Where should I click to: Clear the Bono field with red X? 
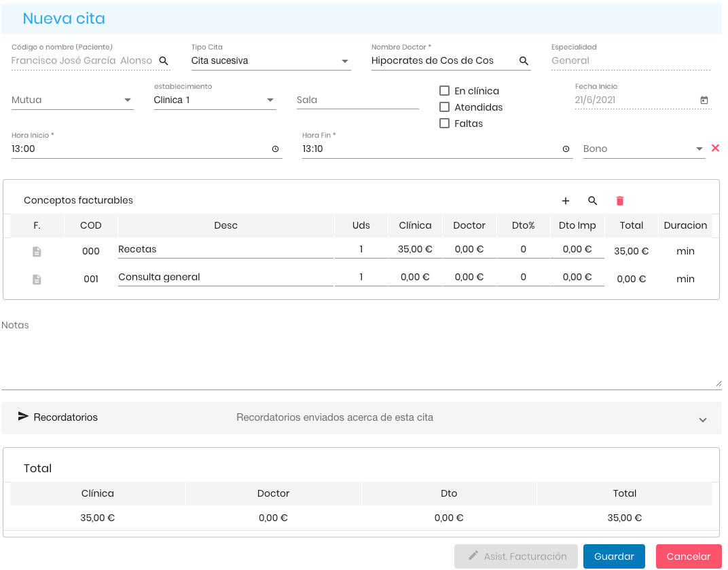coord(715,148)
